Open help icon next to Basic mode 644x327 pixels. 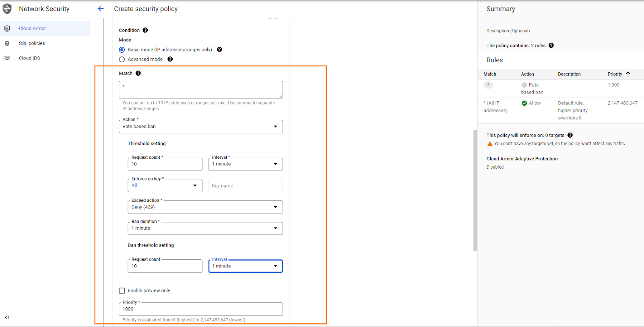[x=219, y=49]
